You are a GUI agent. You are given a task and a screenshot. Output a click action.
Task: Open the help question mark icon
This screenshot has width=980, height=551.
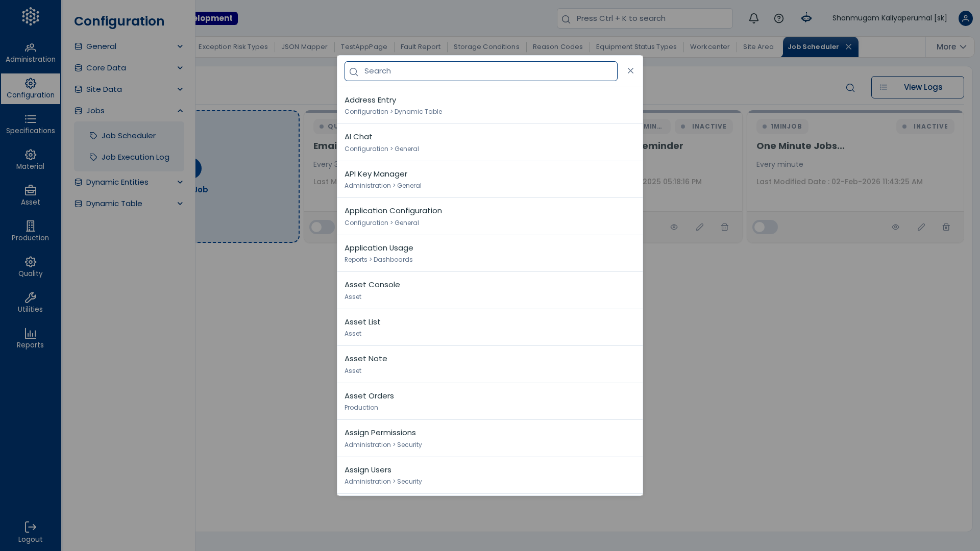point(779,18)
